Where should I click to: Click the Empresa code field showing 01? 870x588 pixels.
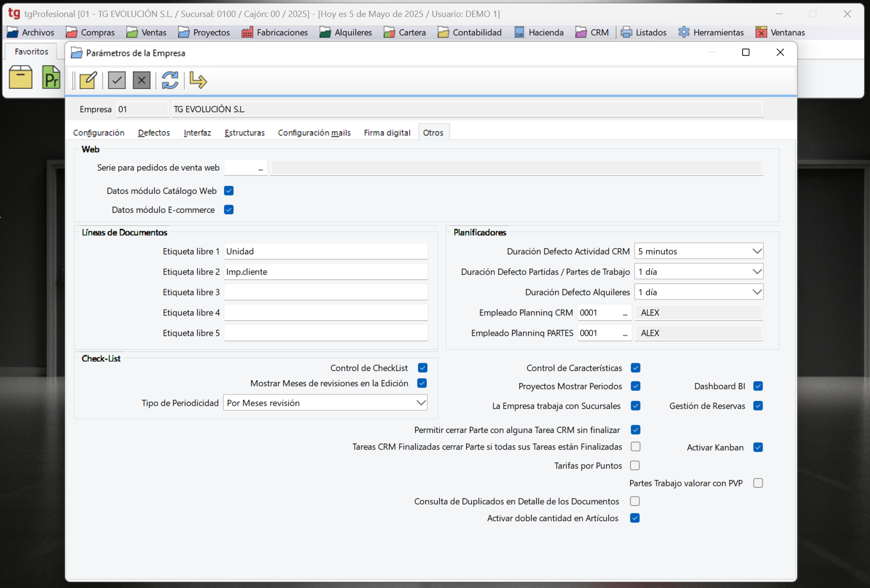142,109
